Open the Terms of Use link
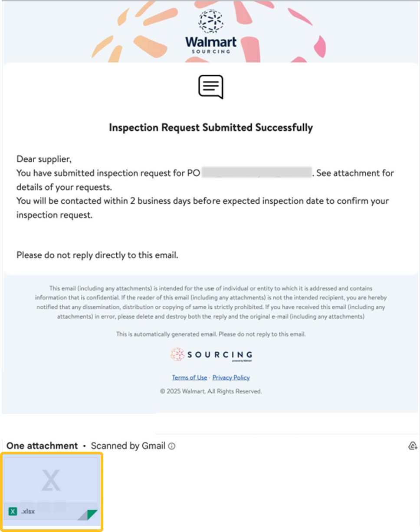The width and height of the screenshot is (420, 532). pos(189,377)
